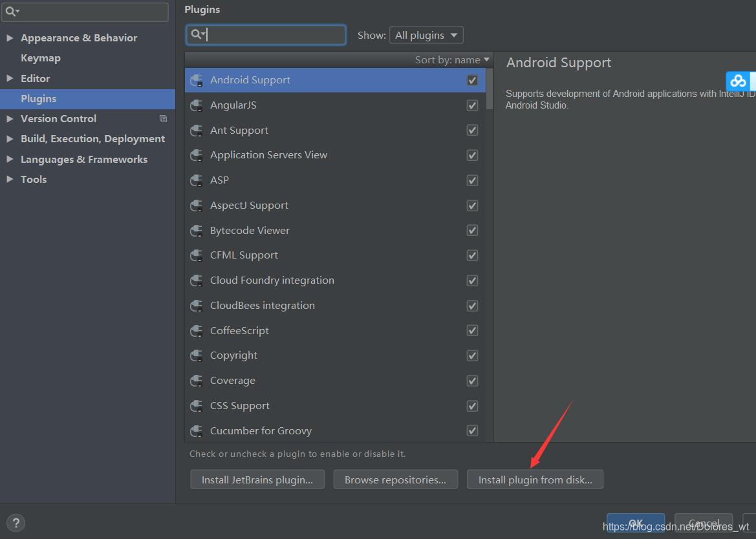Focus the settings sidebar search field
This screenshot has height=539, width=756.
(x=85, y=12)
